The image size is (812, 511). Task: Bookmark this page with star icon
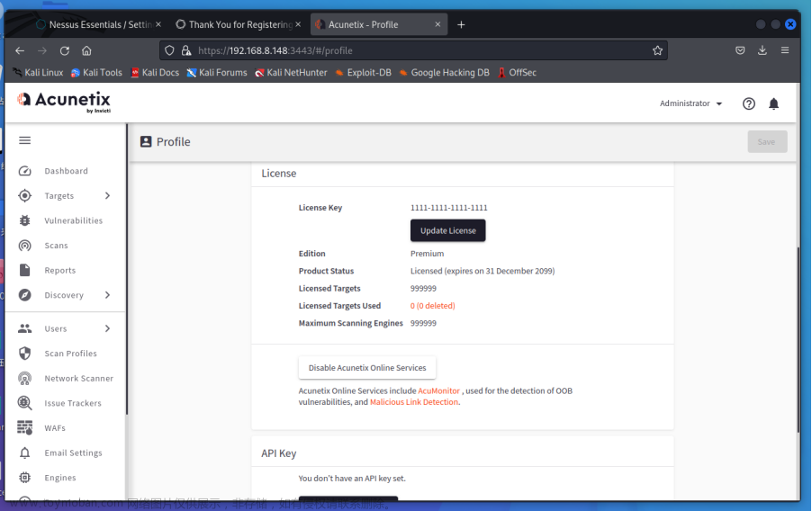pos(658,50)
